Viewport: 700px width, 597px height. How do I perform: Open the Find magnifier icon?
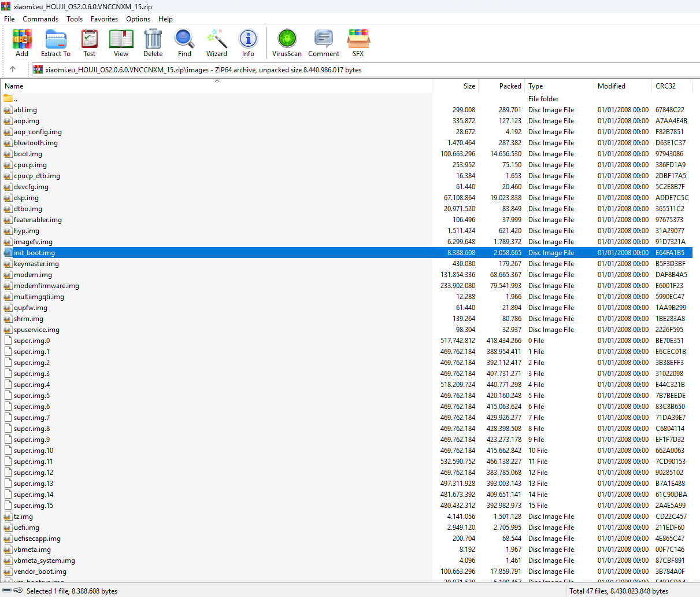pyautogui.click(x=184, y=39)
